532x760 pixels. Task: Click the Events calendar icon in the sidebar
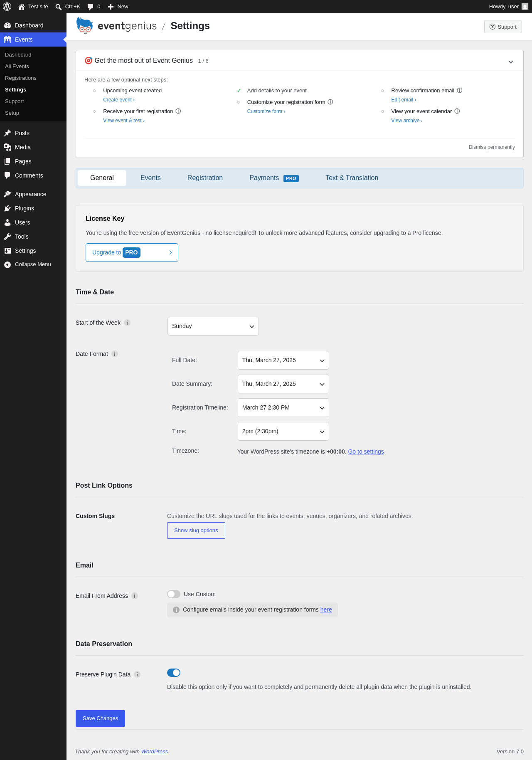(x=7, y=39)
